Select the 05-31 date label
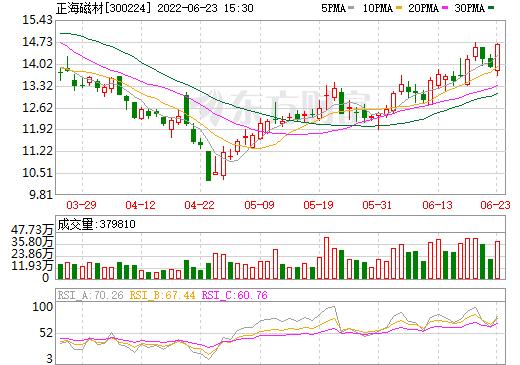Image resolution: width=520 pixels, height=365 pixels. coord(377,205)
